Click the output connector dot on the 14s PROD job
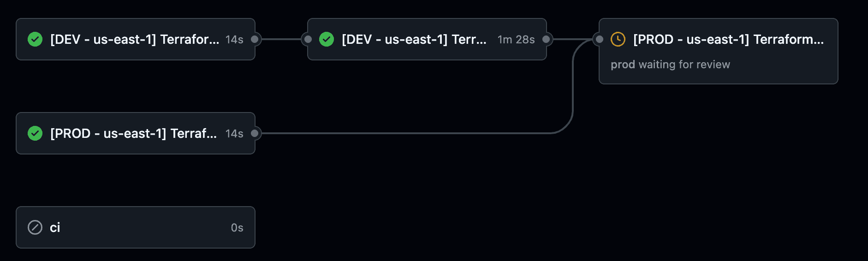 [x=255, y=134]
